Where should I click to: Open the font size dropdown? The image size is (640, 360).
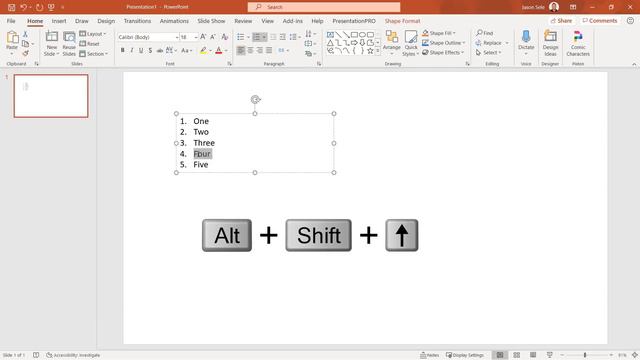(196, 37)
